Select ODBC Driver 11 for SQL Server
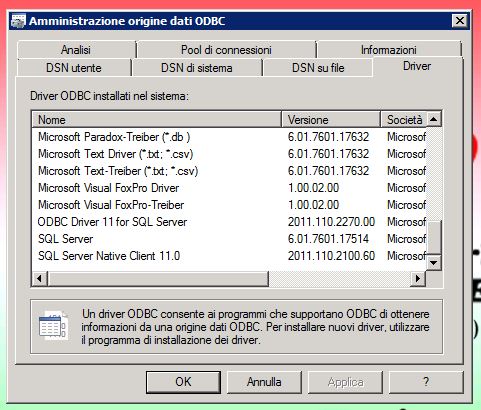Viewport: 481px width, 410px height. (x=112, y=222)
